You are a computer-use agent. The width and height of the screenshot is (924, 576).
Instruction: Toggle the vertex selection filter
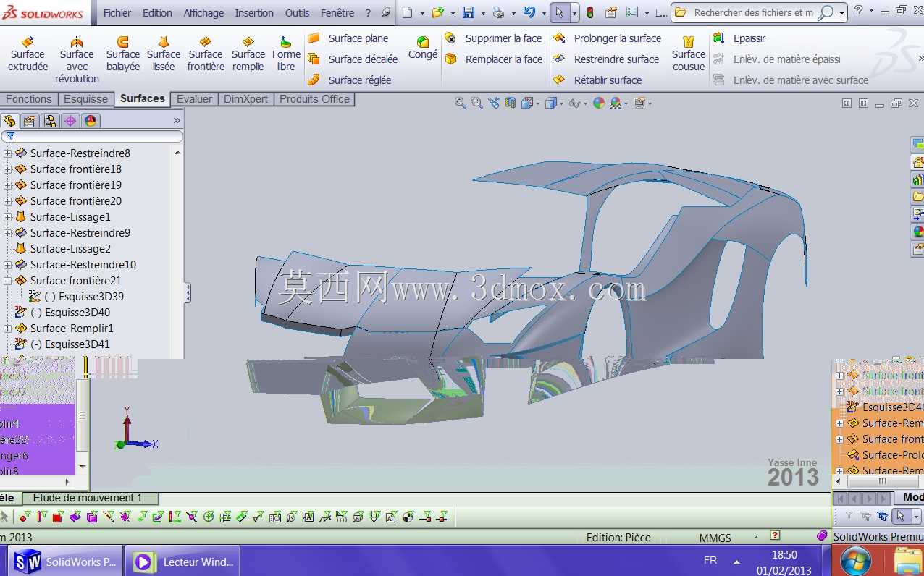coord(25,517)
